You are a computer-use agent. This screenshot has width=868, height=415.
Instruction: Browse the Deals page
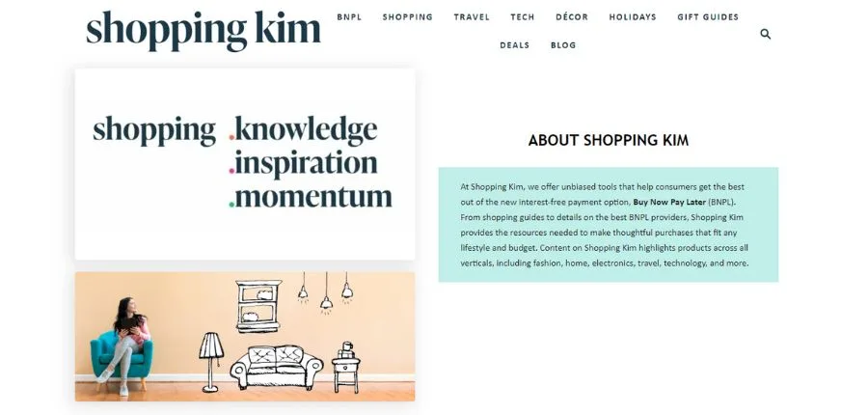pyautogui.click(x=514, y=45)
